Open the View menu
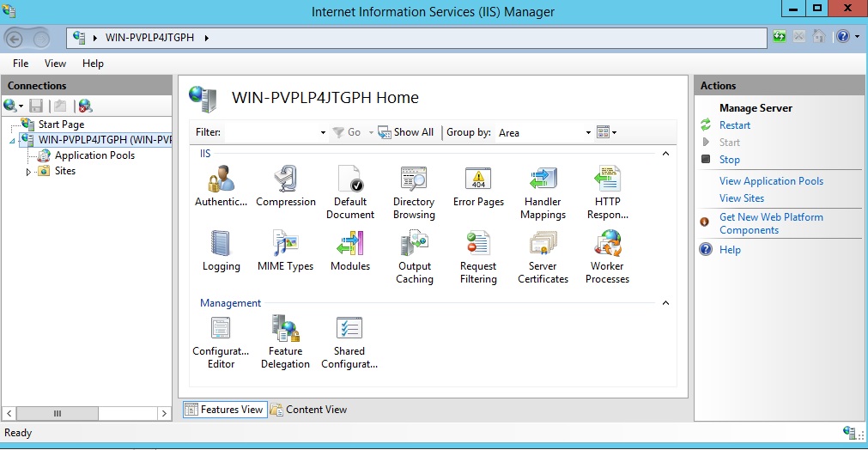The width and height of the screenshot is (868, 450). (x=55, y=63)
